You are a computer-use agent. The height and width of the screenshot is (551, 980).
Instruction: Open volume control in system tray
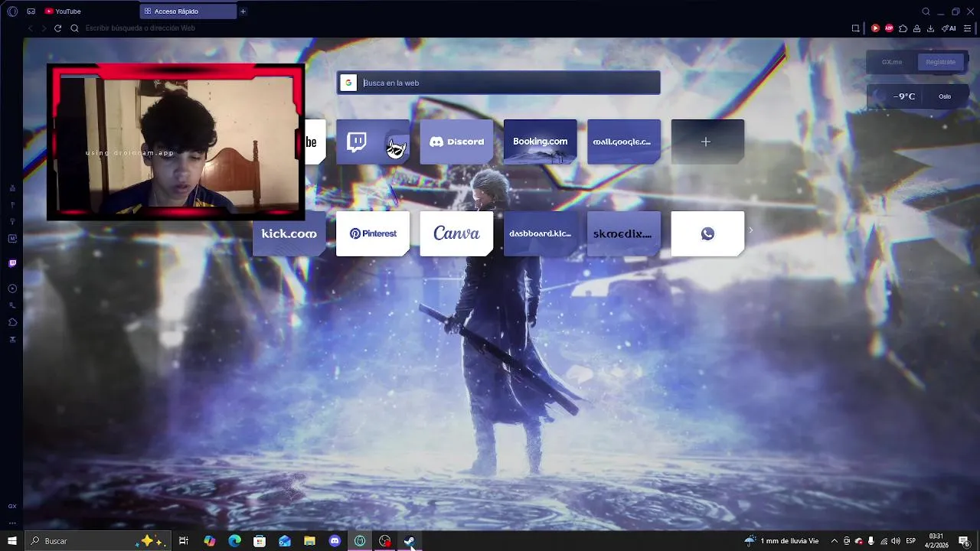tap(896, 541)
